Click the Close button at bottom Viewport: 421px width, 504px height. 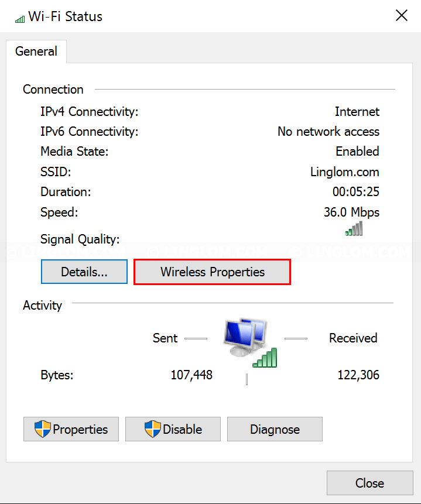click(370, 483)
